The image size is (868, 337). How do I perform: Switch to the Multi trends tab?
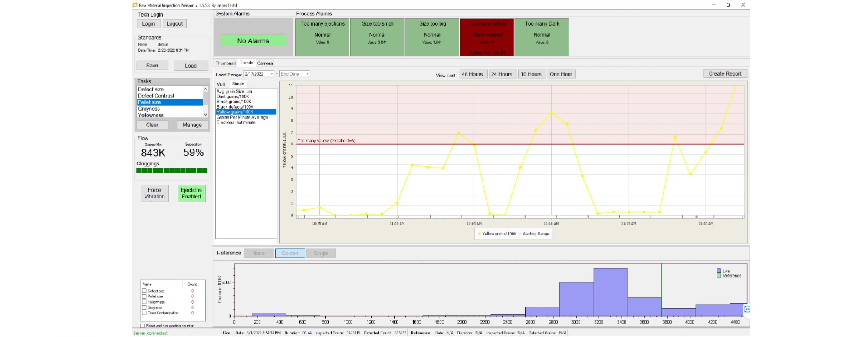click(x=221, y=84)
